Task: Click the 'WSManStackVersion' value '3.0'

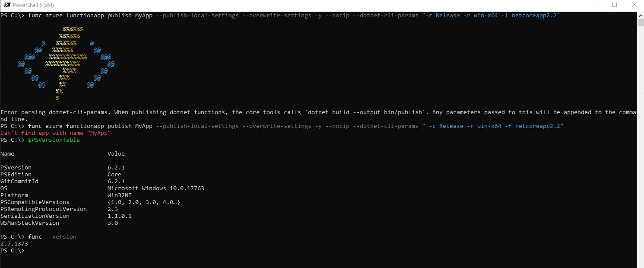Action: (111, 223)
